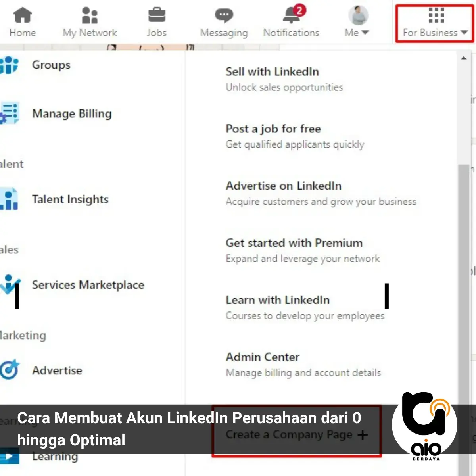Screen dimensions: 476x476
Task: Click the For Business grid icon
Action: click(x=436, y=15)
